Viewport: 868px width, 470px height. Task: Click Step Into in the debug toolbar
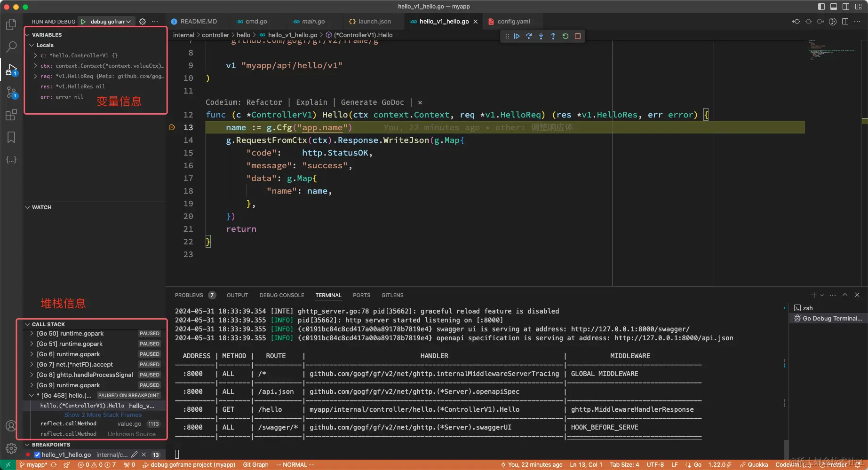point(541,36)
